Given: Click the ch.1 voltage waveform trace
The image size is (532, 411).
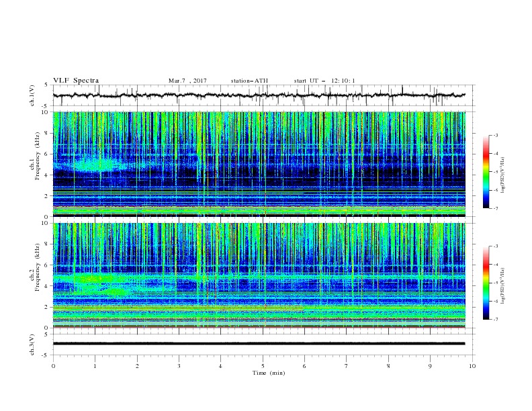Looking at the screenshot, I should [x=259, y=95].
